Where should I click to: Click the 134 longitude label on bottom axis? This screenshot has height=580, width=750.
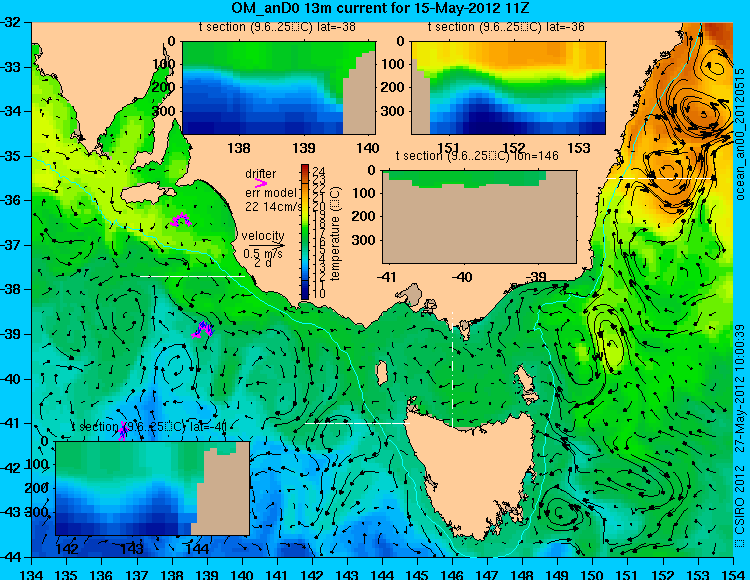pos(32,574)
